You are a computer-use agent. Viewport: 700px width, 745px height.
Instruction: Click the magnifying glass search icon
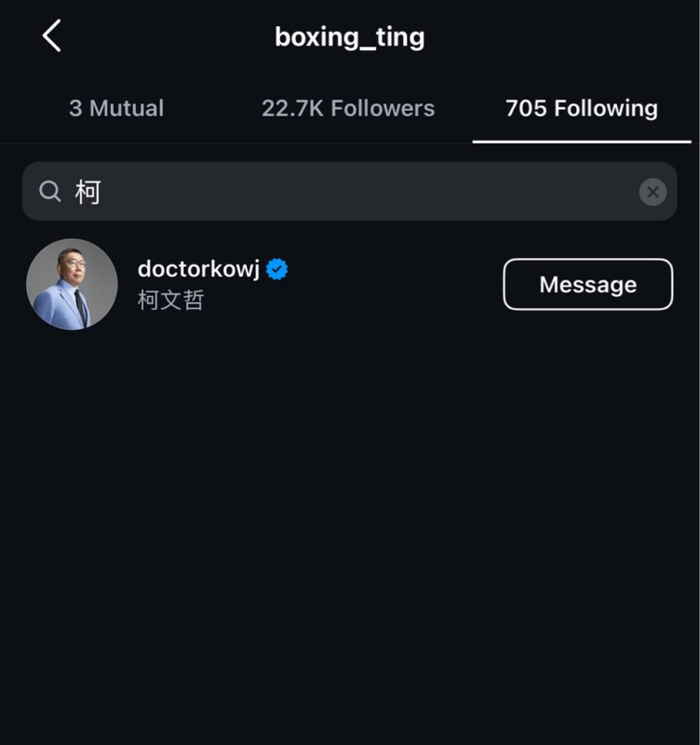pos(50,192)
